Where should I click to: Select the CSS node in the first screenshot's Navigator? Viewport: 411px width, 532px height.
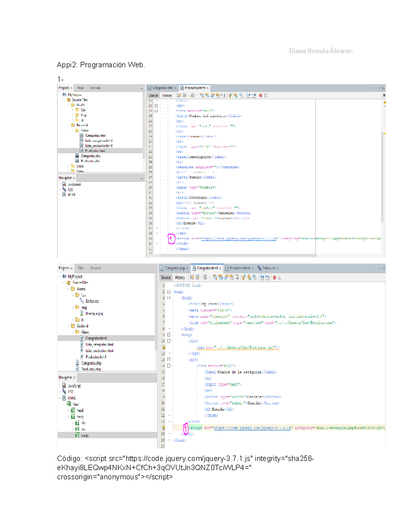70,189
